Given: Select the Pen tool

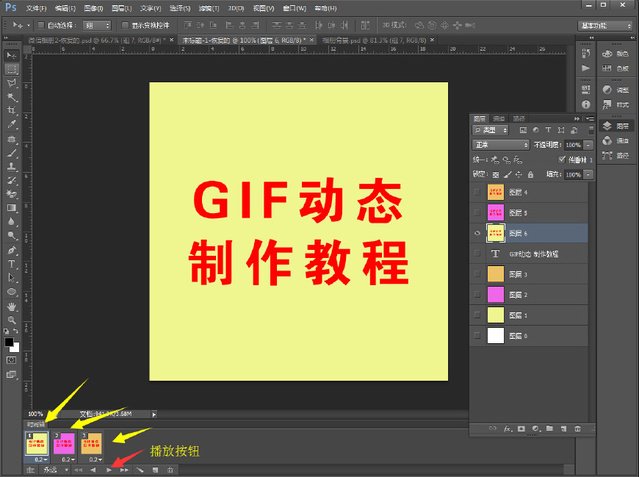Looking at the screenshot, I should click(11, 250).
